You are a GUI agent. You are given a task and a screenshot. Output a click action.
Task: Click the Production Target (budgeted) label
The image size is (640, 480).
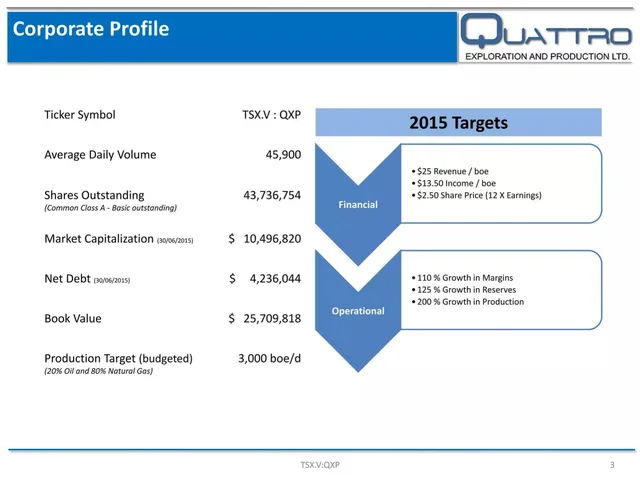[x=118, y=358]
